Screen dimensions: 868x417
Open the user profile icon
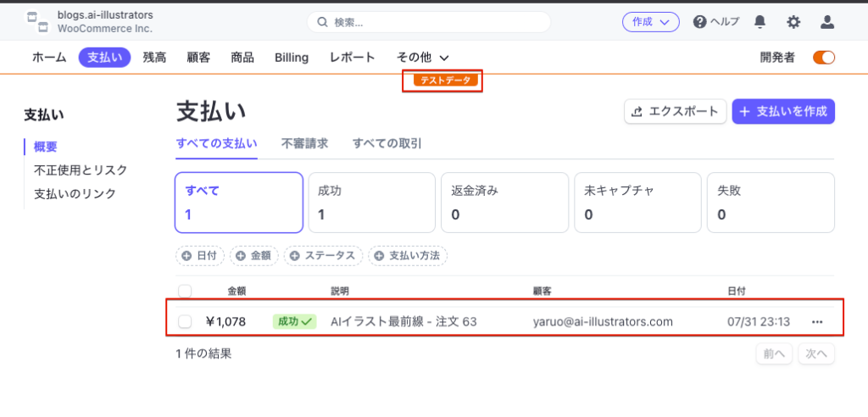828,22
